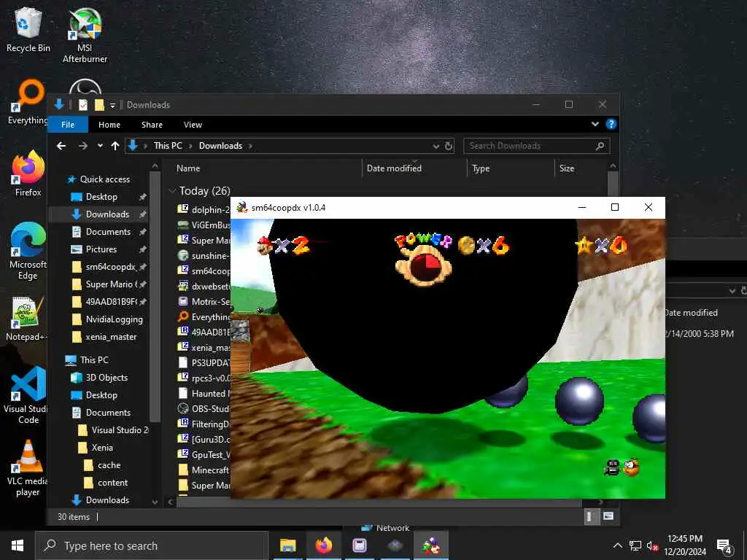Open Notepad++ desktop shortcut
Viewport: 747px width, 560px height.
(x=27, y=319)
